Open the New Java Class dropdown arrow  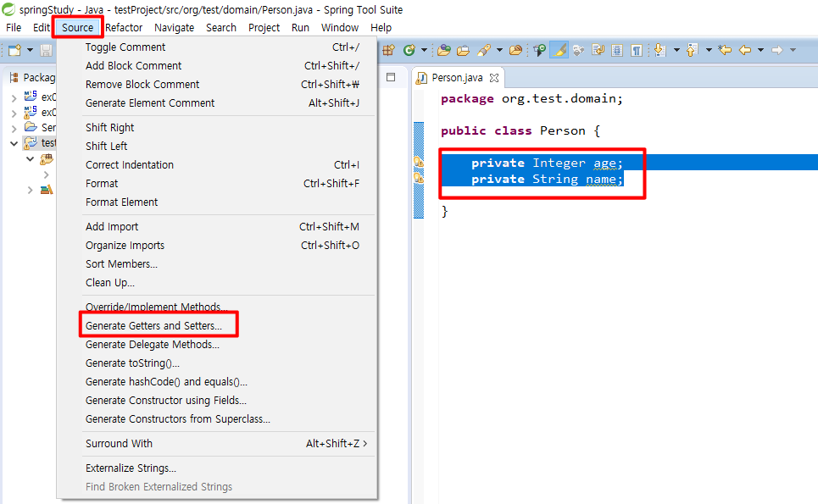[x=424, y=50]
